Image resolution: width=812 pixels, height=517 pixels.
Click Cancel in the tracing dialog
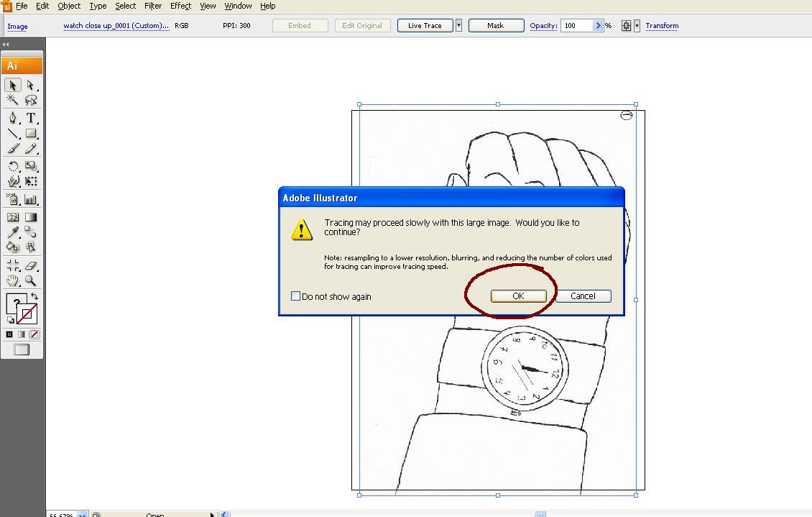point(583,296)
